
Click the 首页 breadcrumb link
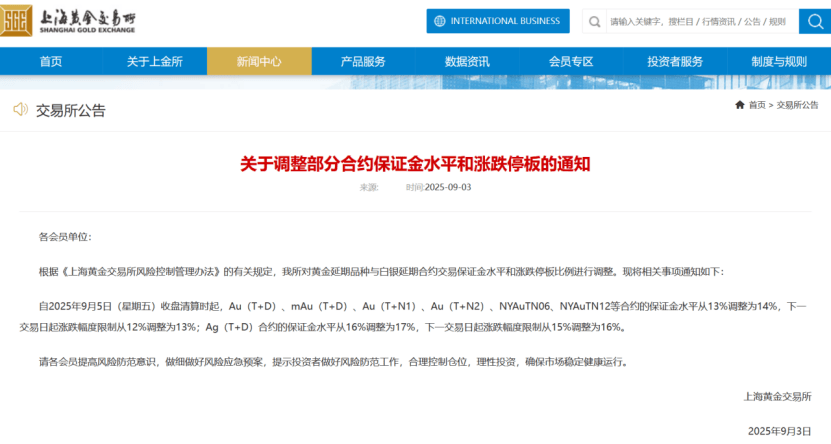(x=757, y=105)
